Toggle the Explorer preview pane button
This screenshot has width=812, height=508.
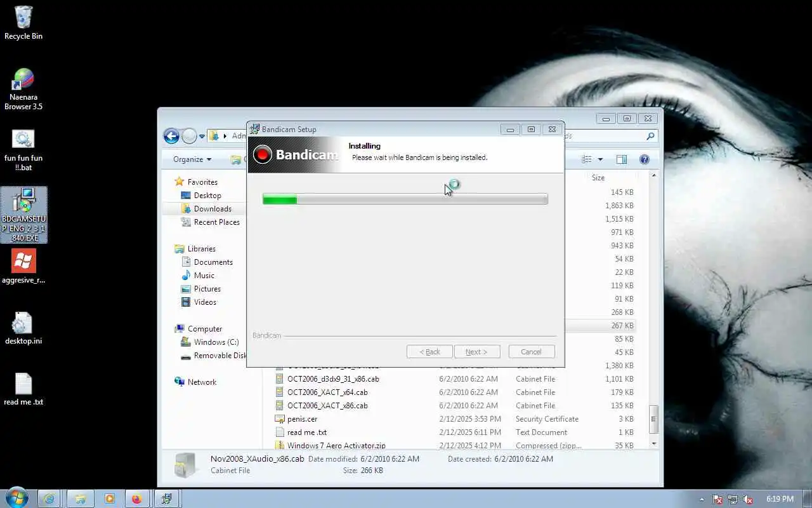(x=622, y=159)
